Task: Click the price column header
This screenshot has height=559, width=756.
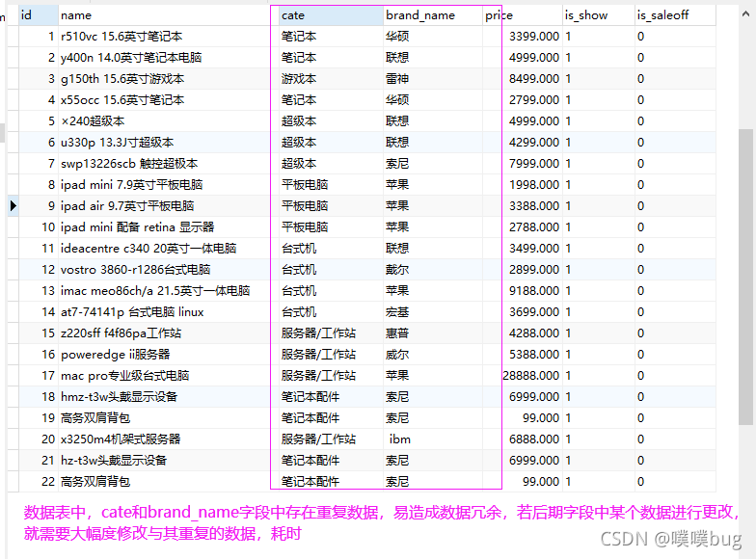Action: coord(523,15)
